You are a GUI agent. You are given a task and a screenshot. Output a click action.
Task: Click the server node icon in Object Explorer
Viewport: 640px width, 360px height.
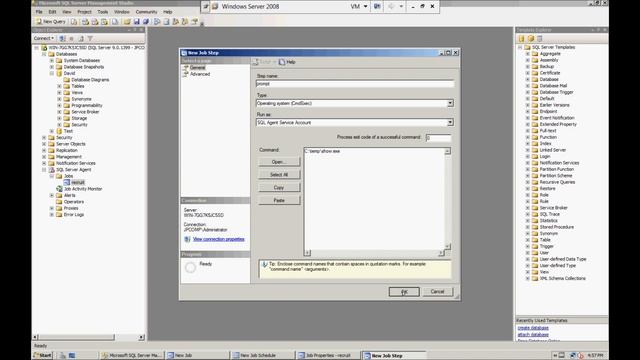coord(44,48)
